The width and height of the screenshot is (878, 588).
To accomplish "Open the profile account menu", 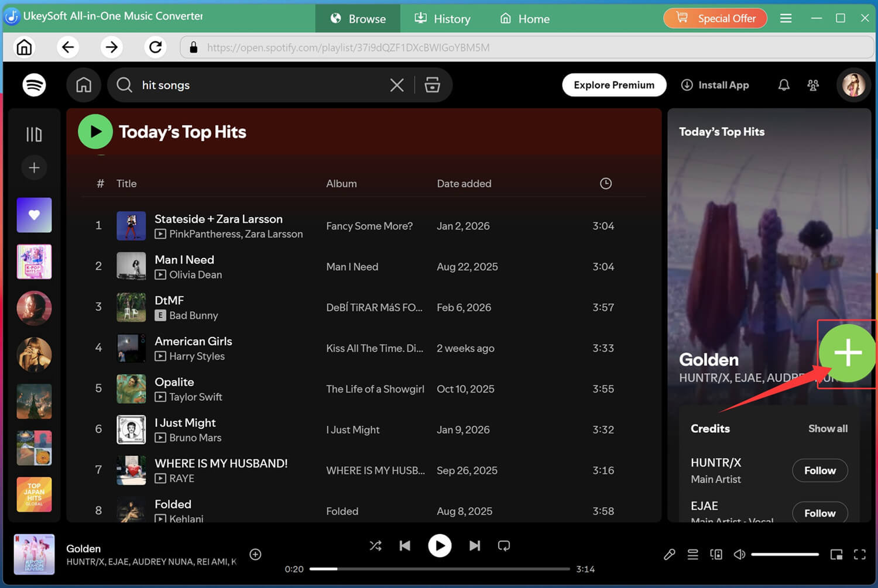I will point(853,85).
